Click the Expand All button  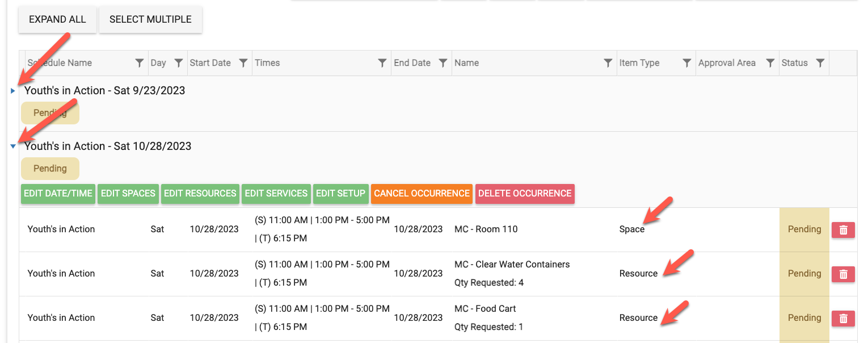(57, 19)
